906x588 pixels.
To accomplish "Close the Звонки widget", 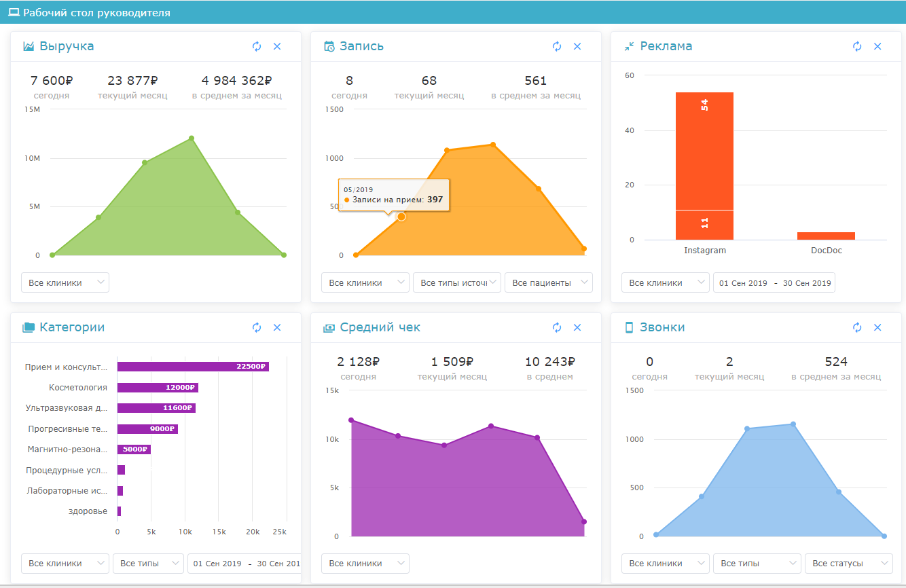I will click(x=877, y=327).
